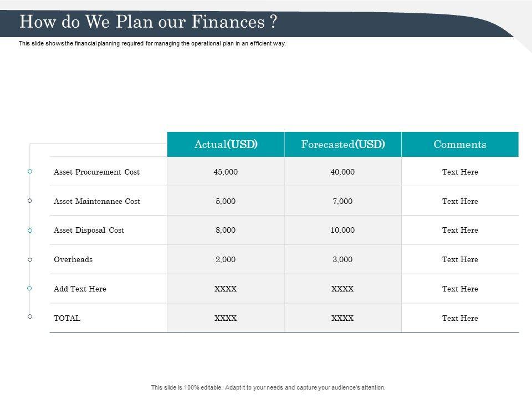Screen dimensions: 532x399
Task: Click the Asset Maintenance Cost row label
Action: pos(97,201)
